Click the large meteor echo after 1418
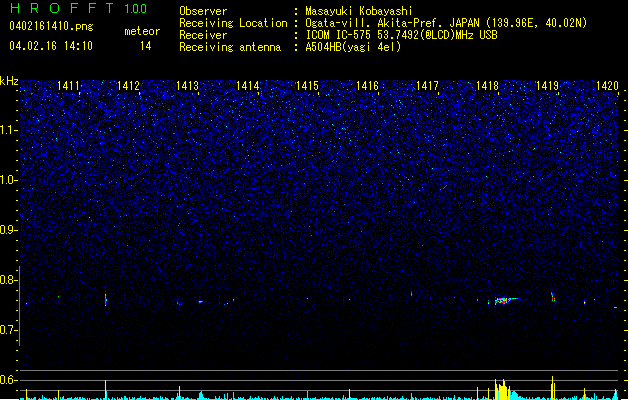Screen dimensions: 629x400 pyautogui.click(x=506, y=300)
